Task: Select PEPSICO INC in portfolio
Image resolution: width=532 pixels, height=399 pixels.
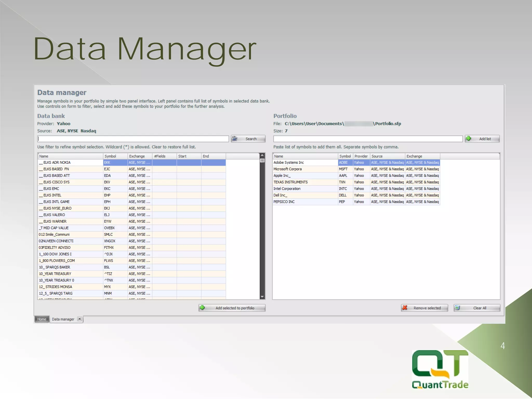Action: pos(356,202)
